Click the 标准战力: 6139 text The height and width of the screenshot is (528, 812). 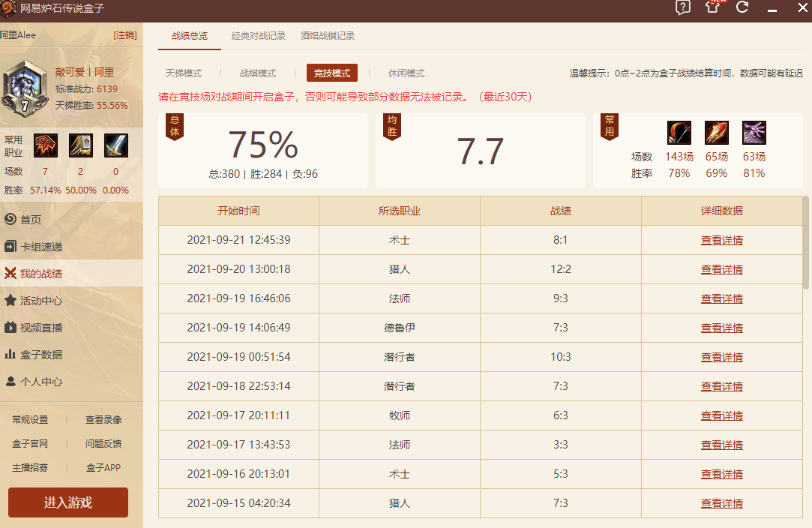86,89
